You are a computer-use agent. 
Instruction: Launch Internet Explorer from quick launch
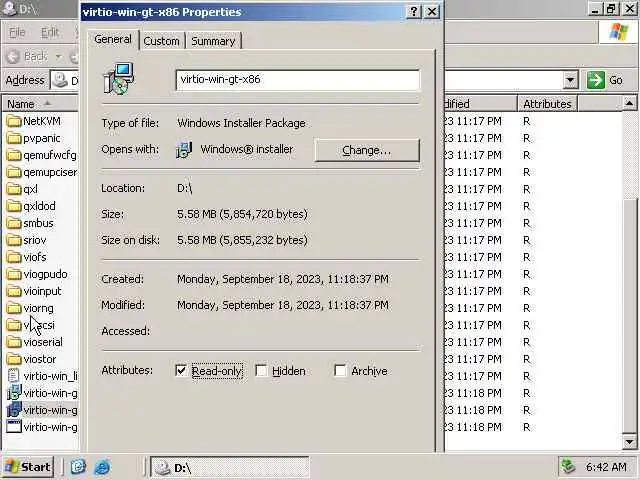tap(102, 467)
